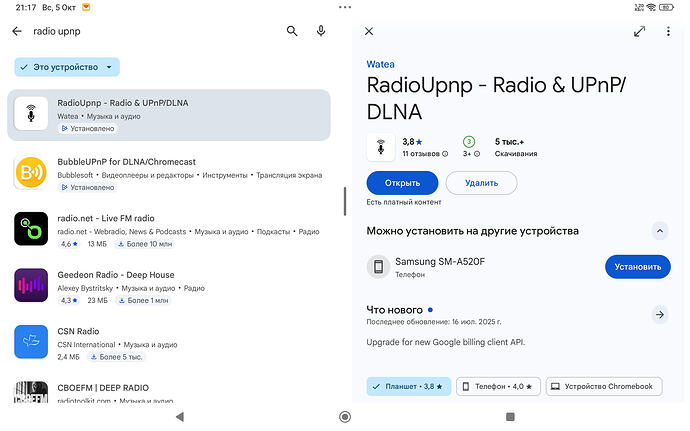
Task: Tap Android back navigation button
Action: (180, 416)
